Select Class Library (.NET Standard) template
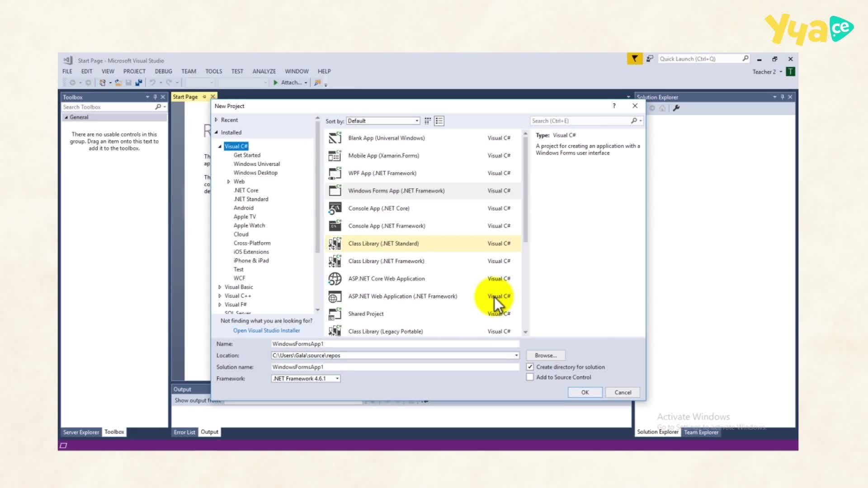This screenshot has width=868, height=488. point(423,244)
